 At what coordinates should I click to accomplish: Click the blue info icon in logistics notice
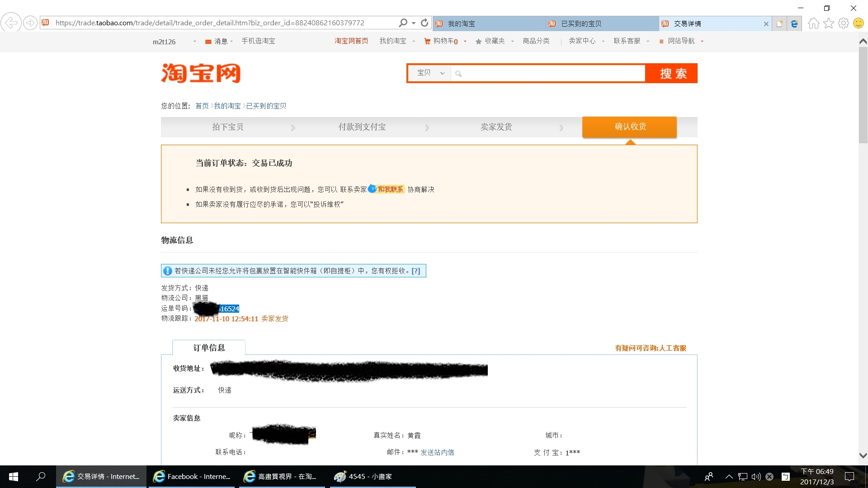(x=167, y=271)
